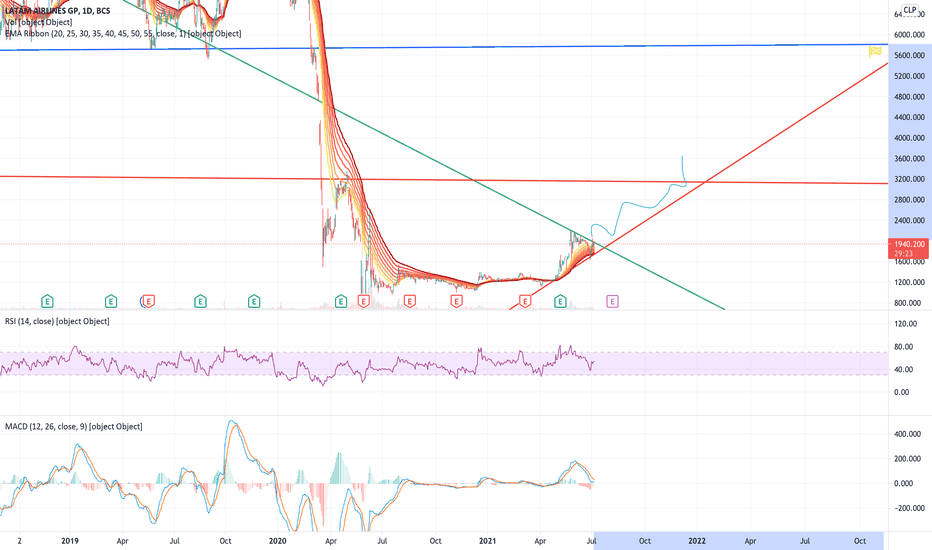Click the current price label 1940.200

click(909, 244)
